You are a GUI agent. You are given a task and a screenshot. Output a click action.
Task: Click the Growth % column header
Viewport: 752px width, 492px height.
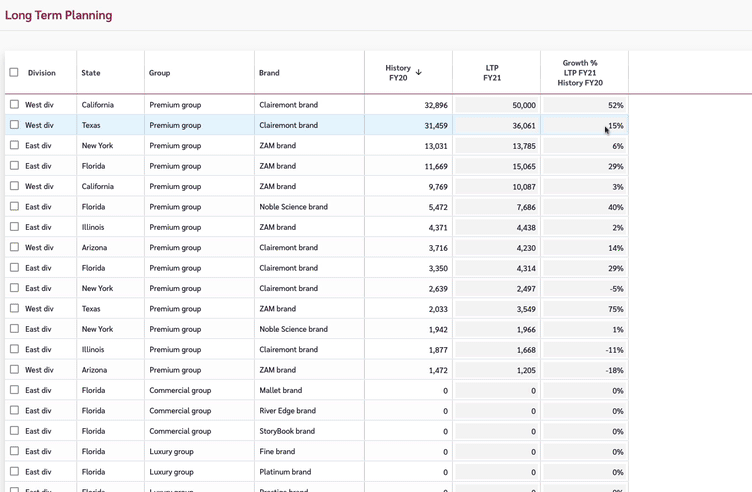tap(580, 72)
